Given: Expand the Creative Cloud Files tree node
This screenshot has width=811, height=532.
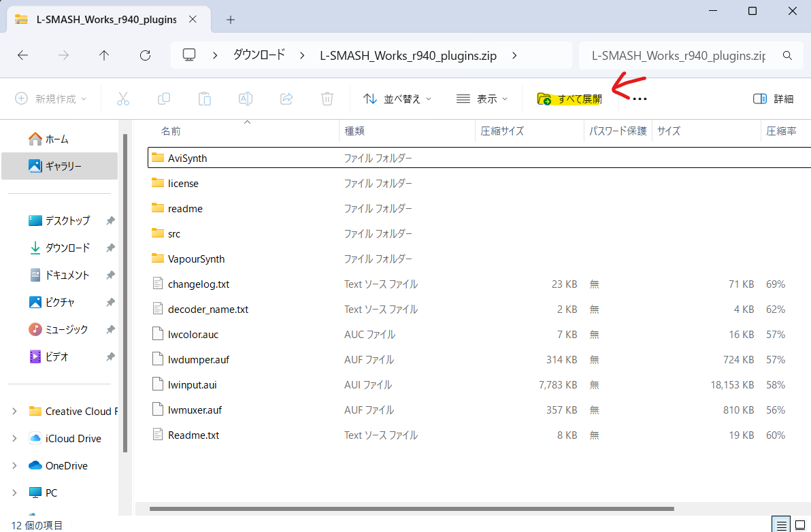Looking at the screenshot, I should (x=14, y=412).
